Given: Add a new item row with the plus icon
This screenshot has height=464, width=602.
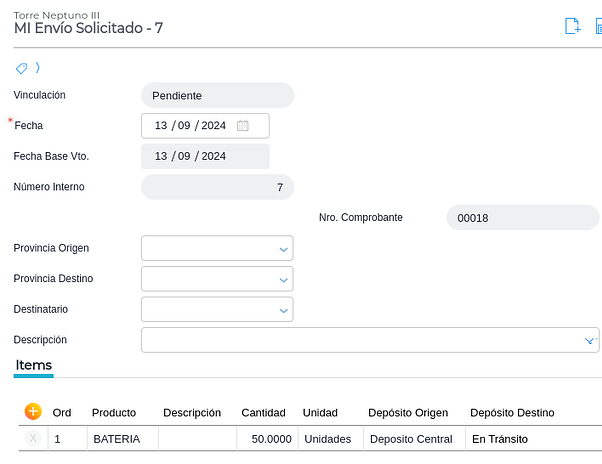Looking at the screenshot, I should (x=33, y=411).
